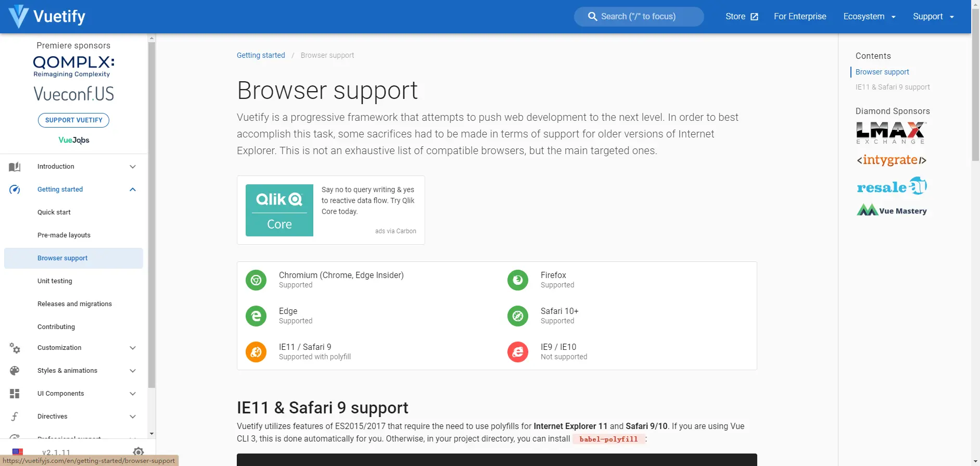980x466 pixels.
Task: Click the Qlik Core ad image
Action: pos(279,210)
